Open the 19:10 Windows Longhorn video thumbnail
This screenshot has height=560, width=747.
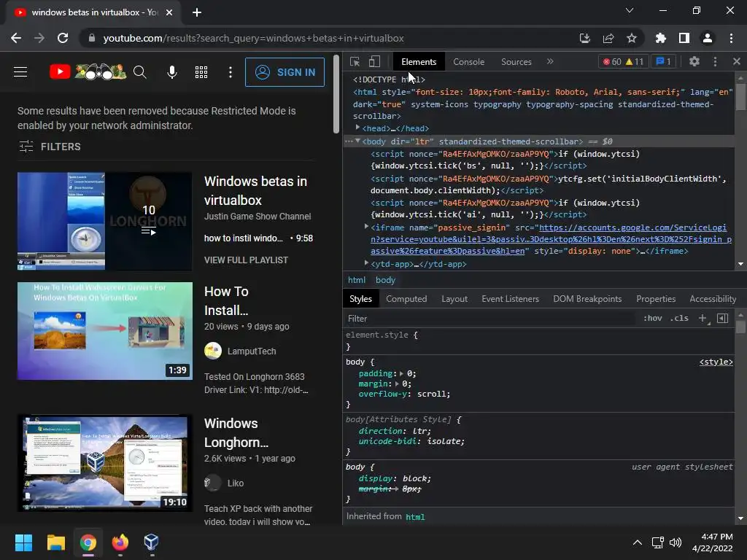105,463
